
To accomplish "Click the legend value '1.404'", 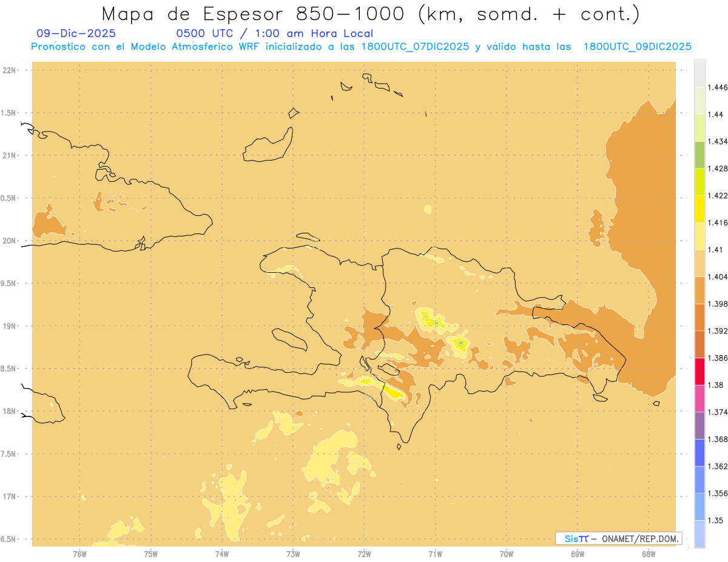I will coord(719,276).
